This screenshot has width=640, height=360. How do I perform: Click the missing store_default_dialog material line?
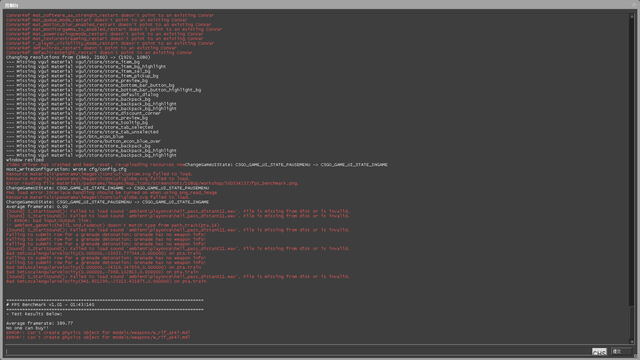click(82, 95)
